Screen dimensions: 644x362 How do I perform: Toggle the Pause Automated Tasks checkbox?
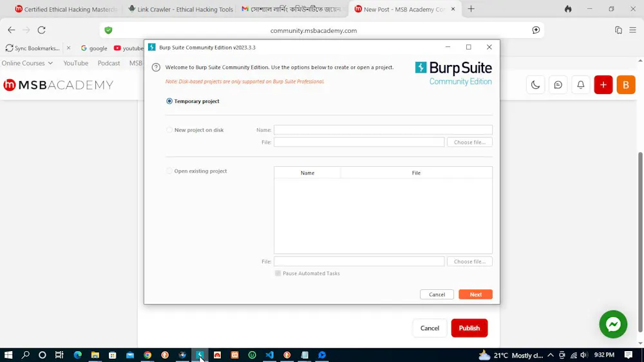pyautogui.click(x=278, y=273)
